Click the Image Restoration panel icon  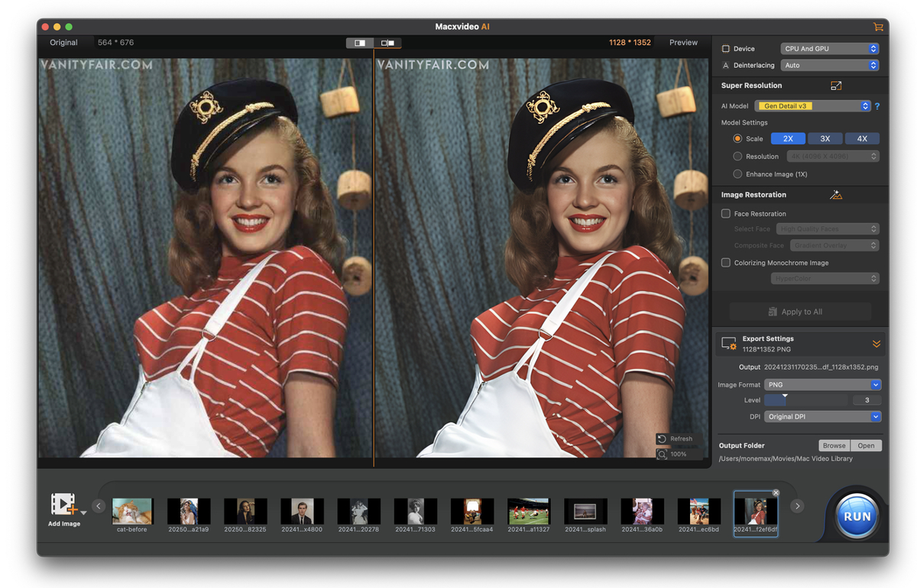[835, 195]
